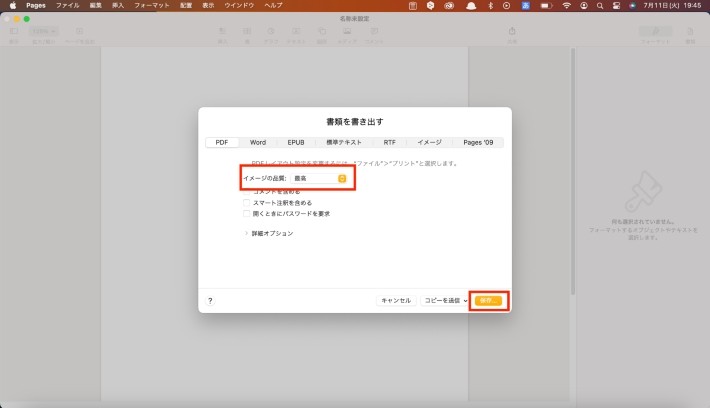Click the question mark help button
The width and height of the screenshot is (710, 408).
click(x=210, y=301)
